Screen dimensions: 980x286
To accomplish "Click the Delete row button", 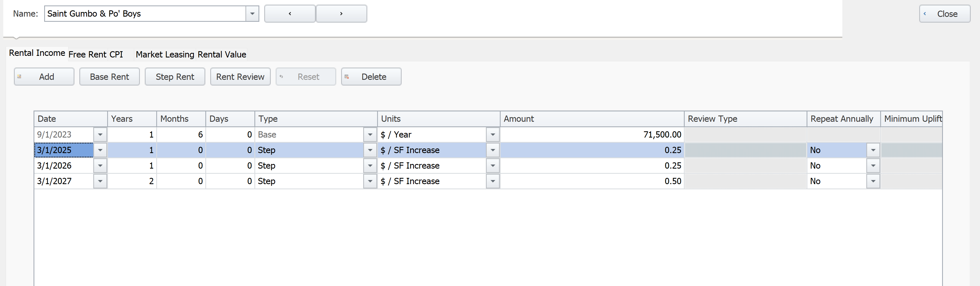I will 371,77.
